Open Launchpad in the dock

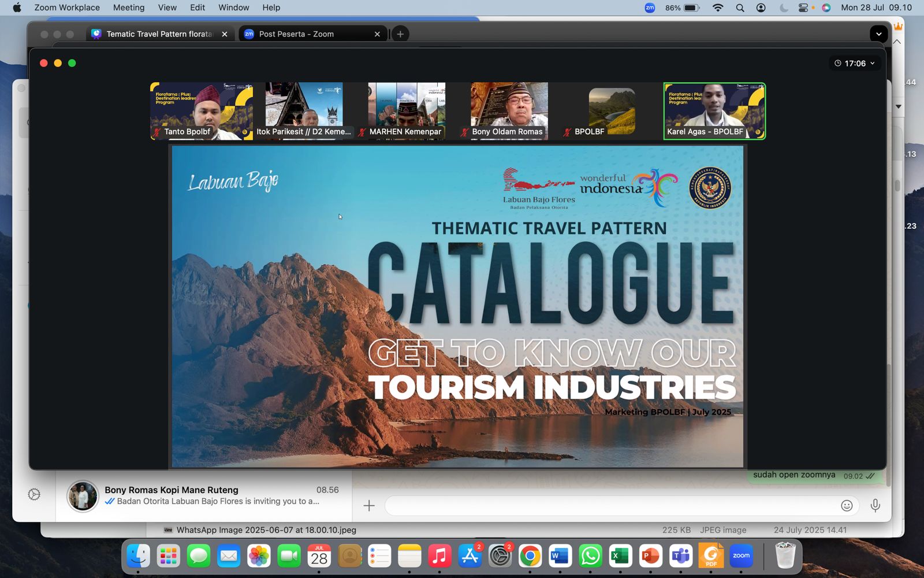169,557
